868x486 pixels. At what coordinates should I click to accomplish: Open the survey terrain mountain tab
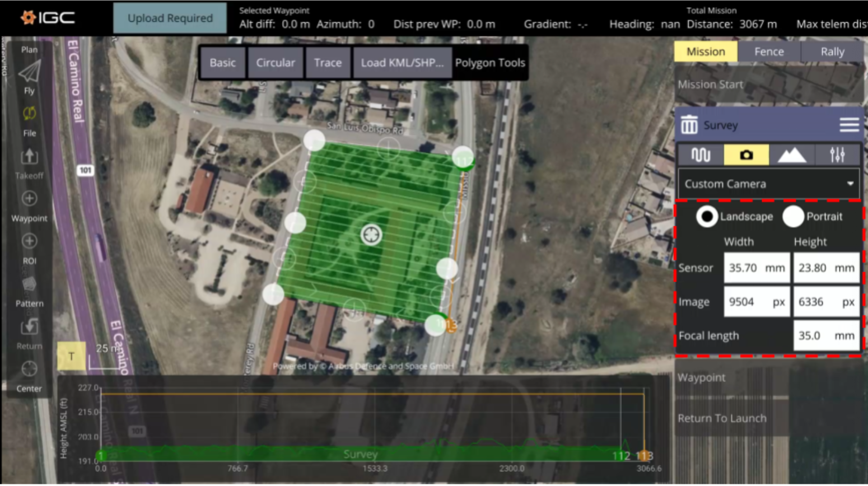tap(791, 155)
